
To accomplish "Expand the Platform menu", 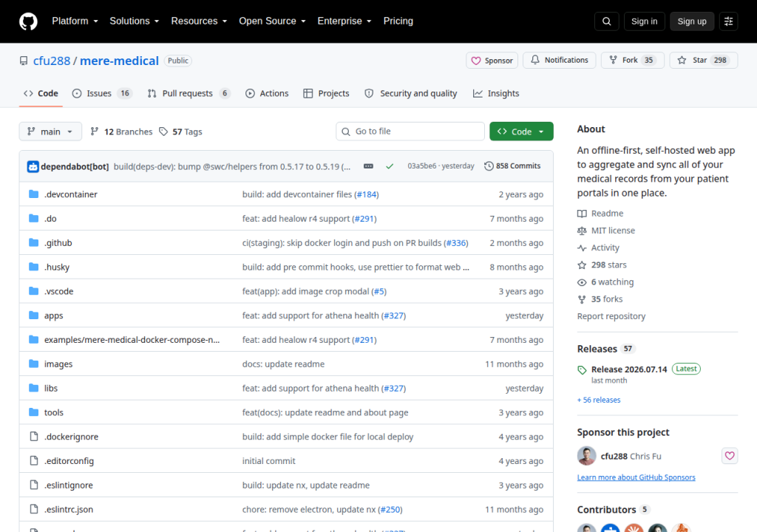I will [x=75, y=21].
